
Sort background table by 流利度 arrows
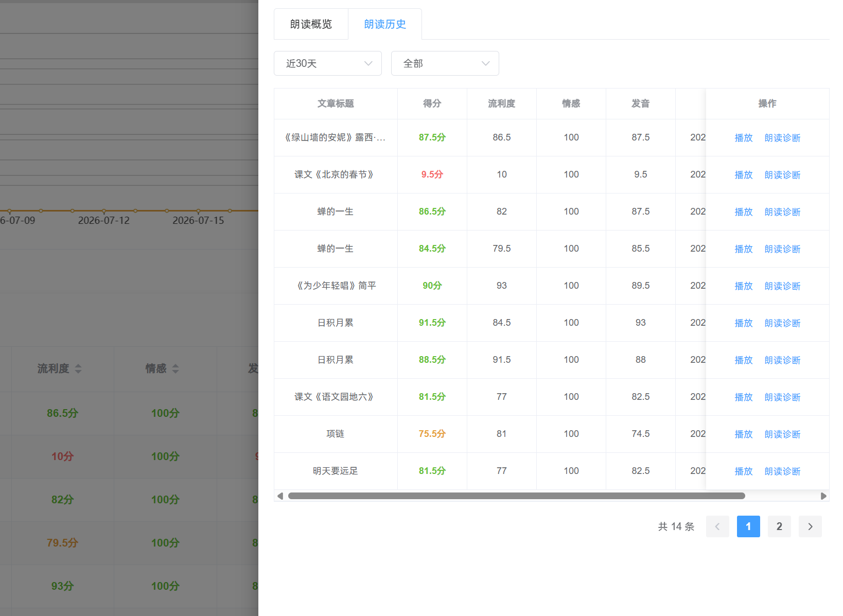78,368
